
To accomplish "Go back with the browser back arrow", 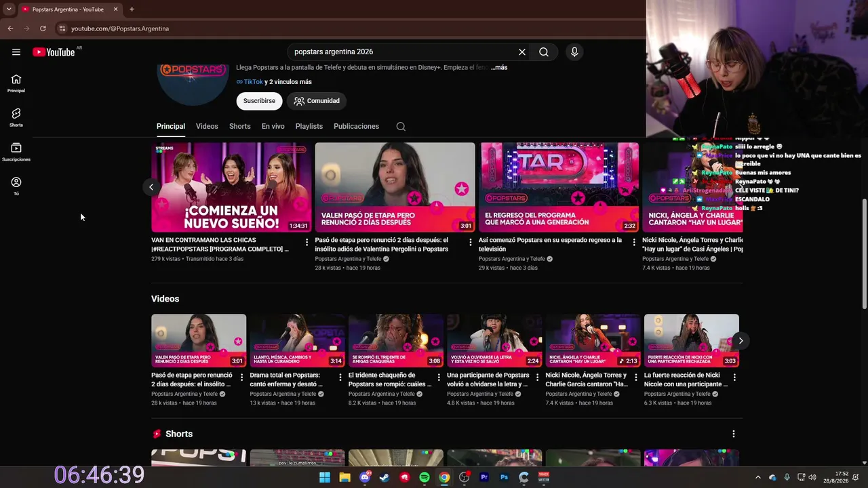I will [x=10, y=28].
